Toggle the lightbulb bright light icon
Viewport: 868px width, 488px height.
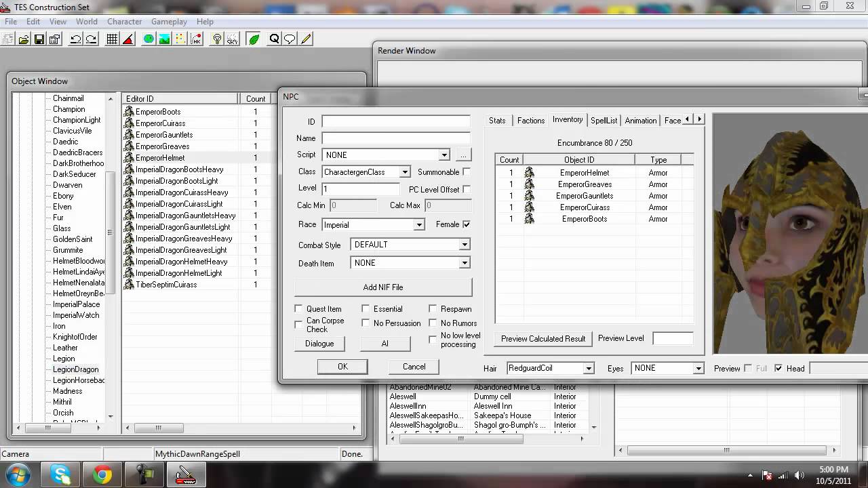click(x=217, y=39)
